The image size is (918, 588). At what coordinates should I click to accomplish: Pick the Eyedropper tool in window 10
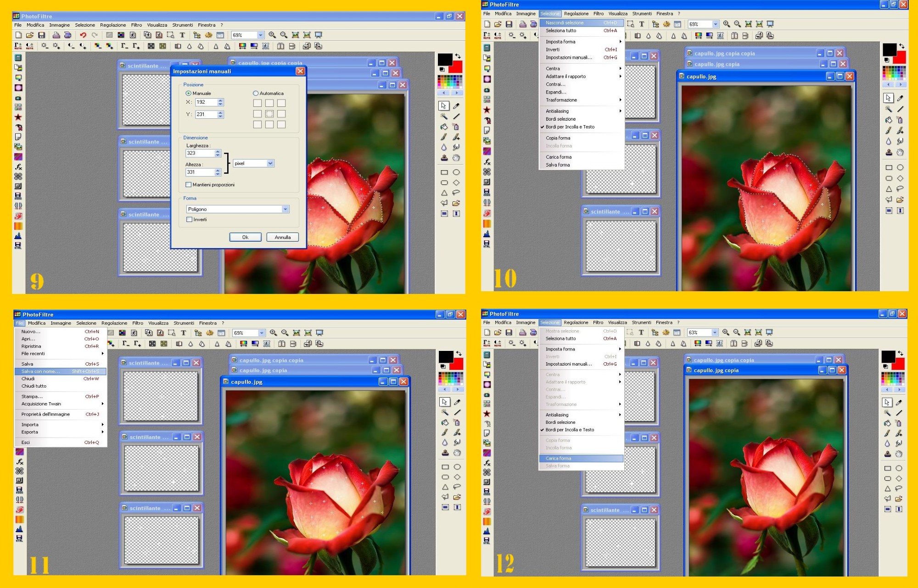click(x=900, y=98)
